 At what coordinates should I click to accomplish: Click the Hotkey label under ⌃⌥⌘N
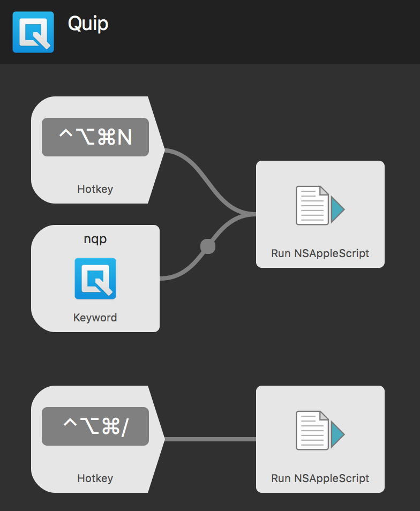(95, 189)
